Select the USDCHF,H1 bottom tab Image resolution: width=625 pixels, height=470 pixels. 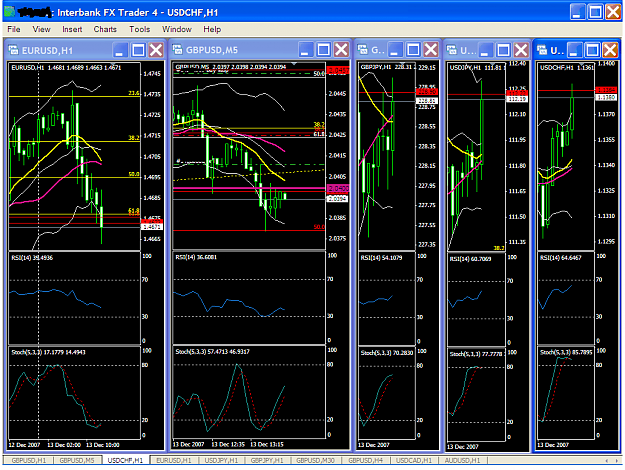coord(125,460)
